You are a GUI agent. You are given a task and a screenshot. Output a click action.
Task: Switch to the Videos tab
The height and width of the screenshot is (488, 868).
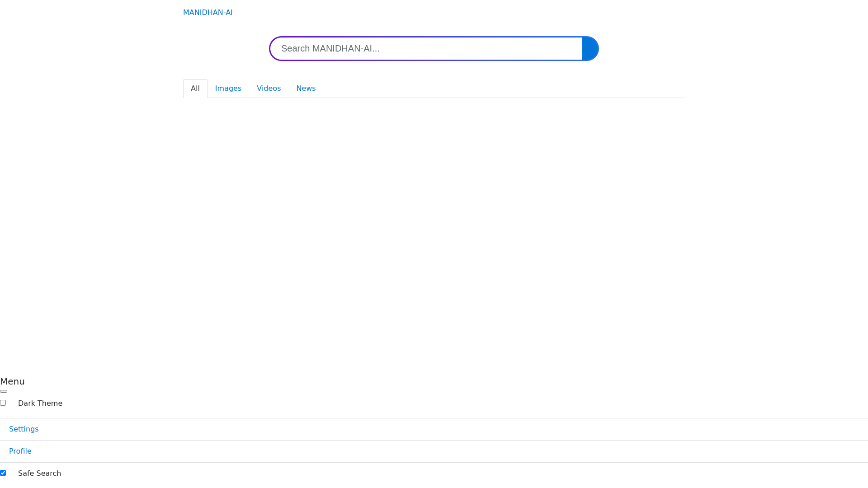click(269, 89)
